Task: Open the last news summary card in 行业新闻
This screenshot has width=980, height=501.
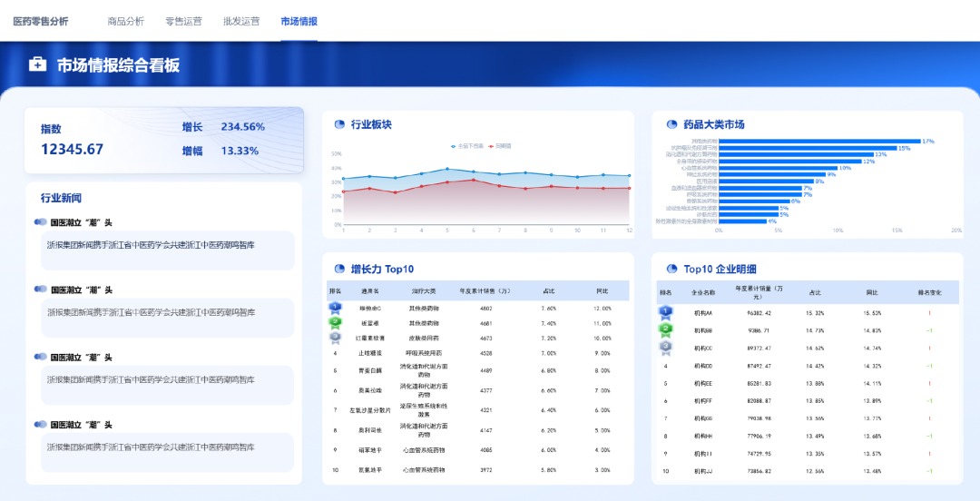Action: tap(168, 452)
